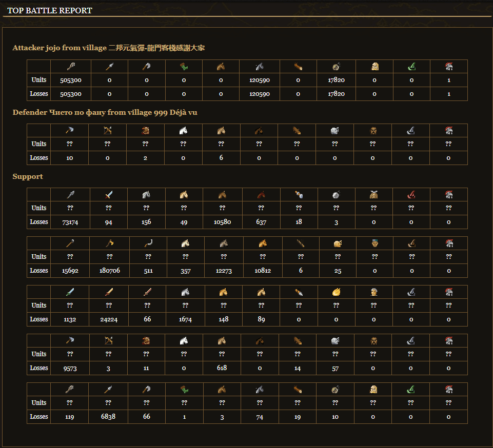
Task: Click the Defender Чисто по фану heading
Action: coord(105,112)
